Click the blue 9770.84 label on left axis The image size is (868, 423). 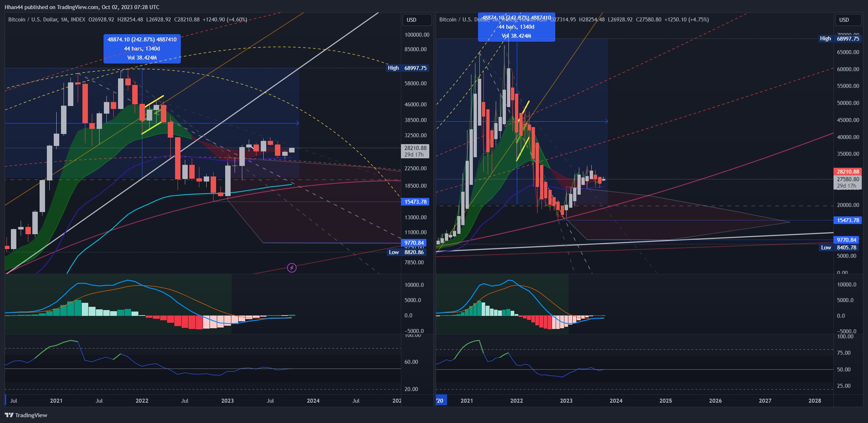(414, 243)
